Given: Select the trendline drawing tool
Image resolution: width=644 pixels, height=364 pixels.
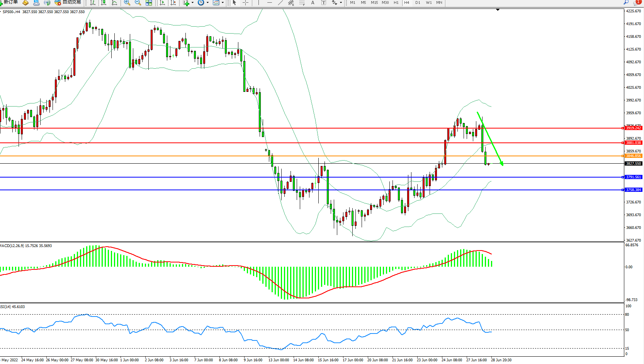Looking at the screenshot, I should point(280,3).
